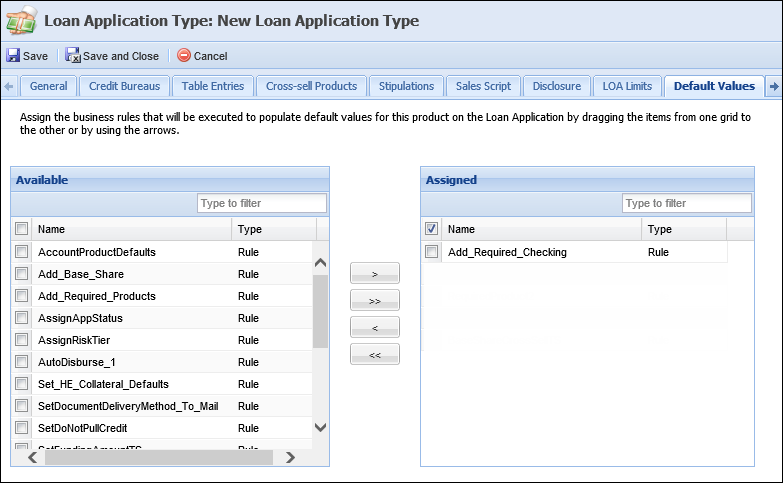Screen dimensions: 783x483
Task: Click the Available list horizontal scrollbar thumb
Action: (159, 457)
